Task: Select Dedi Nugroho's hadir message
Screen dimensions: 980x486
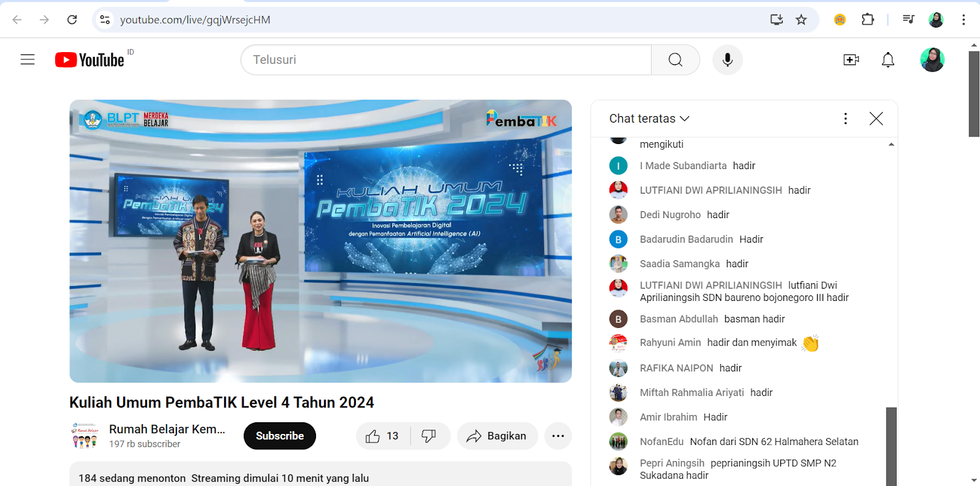Action: (718, 215)
